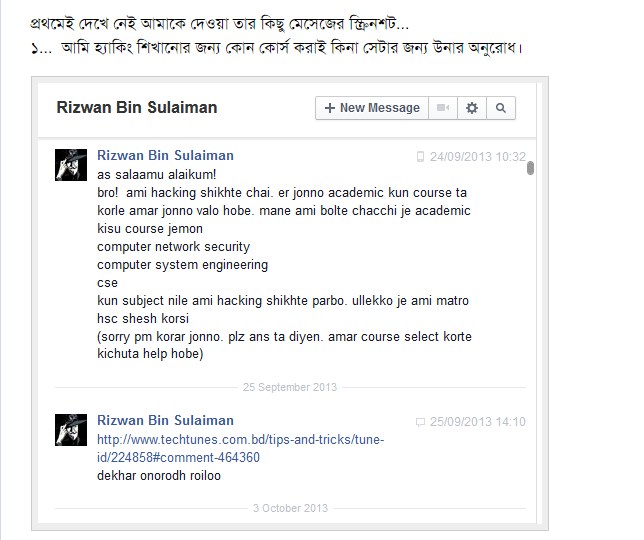This screenshot has height=540, width=644.
Task: Click the 24/09/2013 10:32 timestamp
Action: 478,156
